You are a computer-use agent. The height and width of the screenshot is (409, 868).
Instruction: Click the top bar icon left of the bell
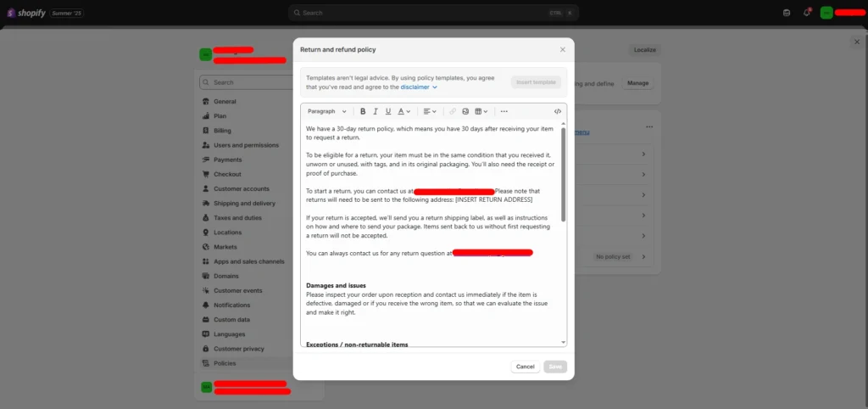click(787, 13)
